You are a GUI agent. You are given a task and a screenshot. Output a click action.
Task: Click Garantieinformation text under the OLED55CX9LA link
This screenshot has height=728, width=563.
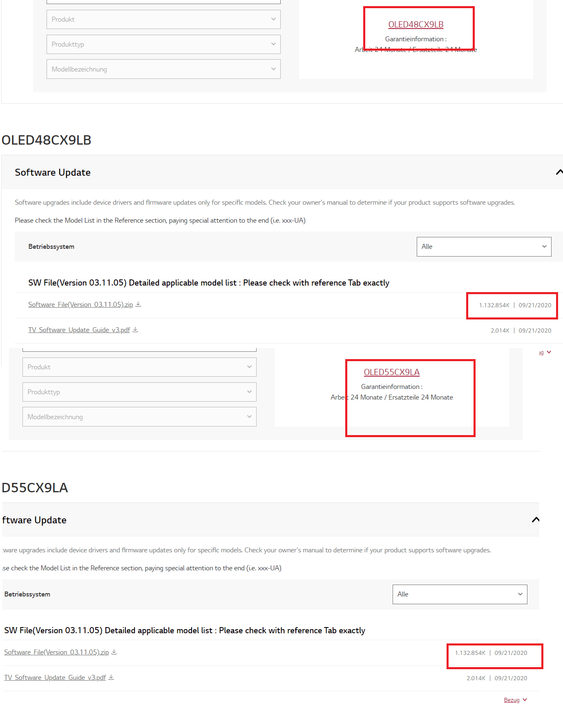pyautogui.click(x=392, y=386)
